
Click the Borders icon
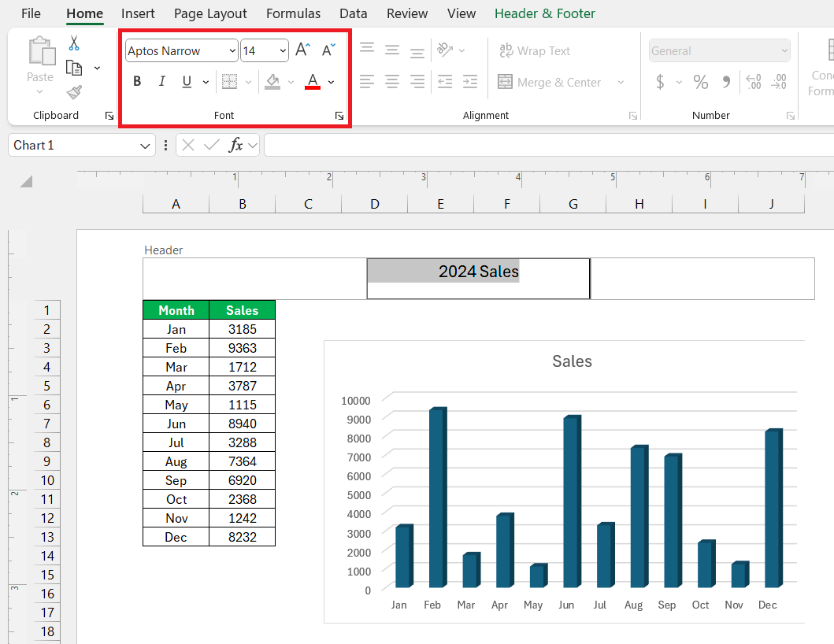pos(229,81)
